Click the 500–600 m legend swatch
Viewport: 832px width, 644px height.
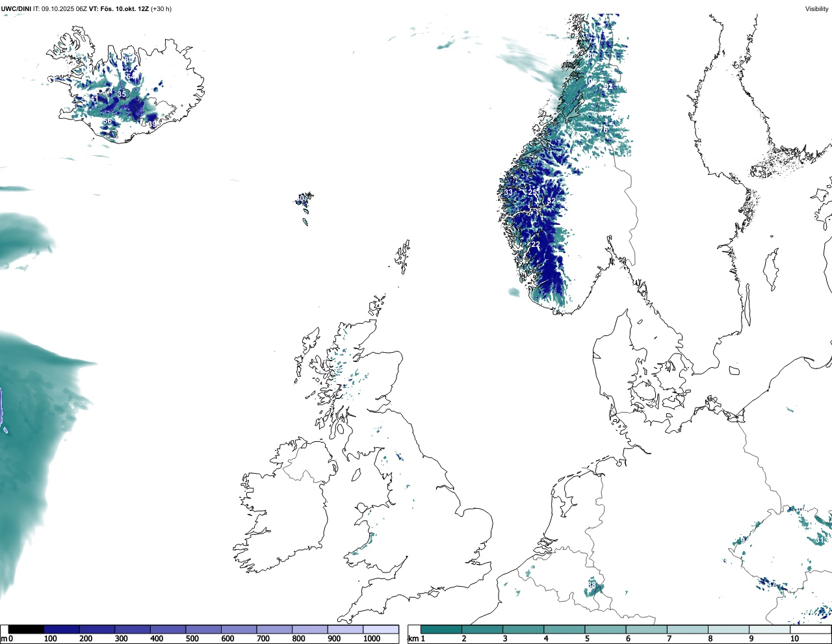[x=203, y=629]
